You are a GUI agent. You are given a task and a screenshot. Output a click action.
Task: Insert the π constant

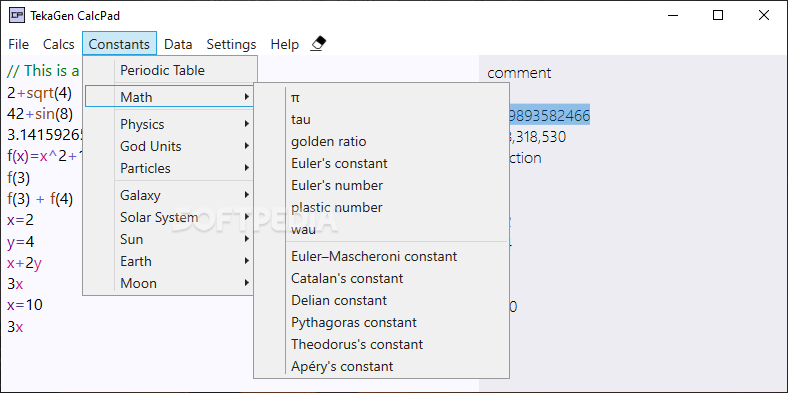(381, 97)
